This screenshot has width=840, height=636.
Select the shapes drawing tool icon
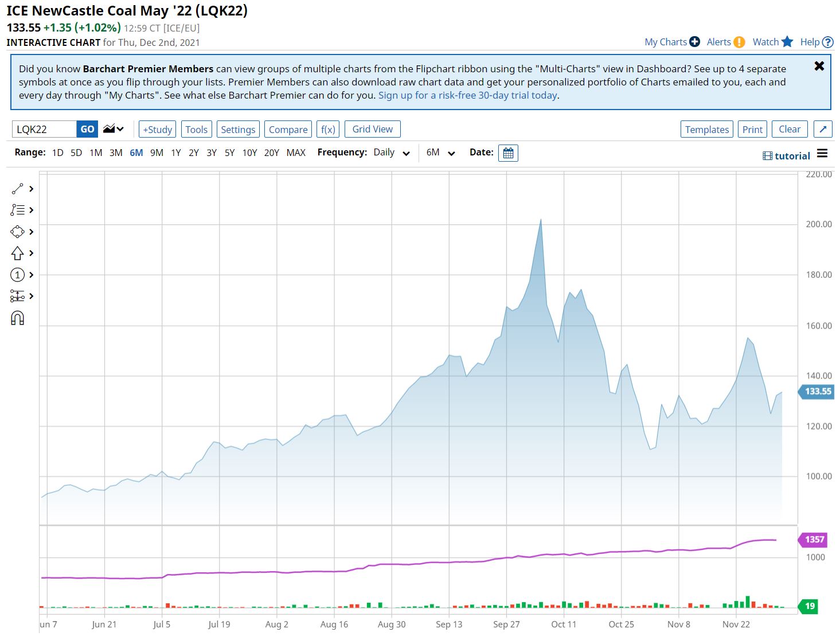pos(17,232)
